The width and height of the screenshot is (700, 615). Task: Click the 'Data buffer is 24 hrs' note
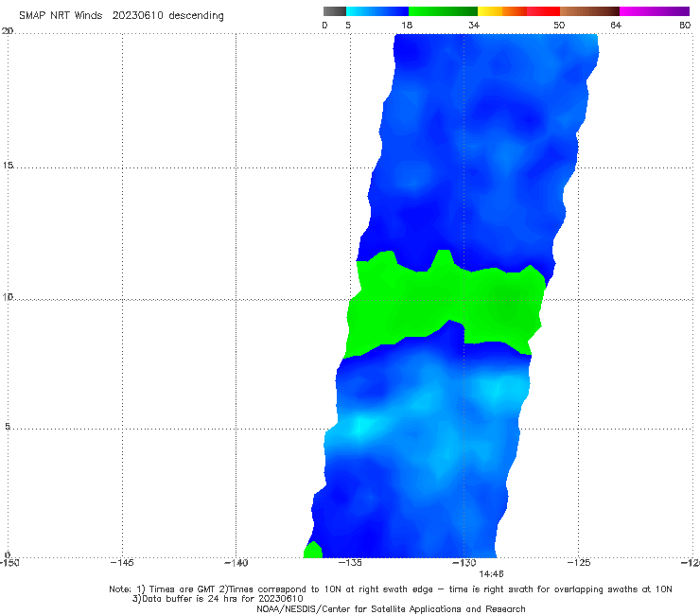point(218,599)
